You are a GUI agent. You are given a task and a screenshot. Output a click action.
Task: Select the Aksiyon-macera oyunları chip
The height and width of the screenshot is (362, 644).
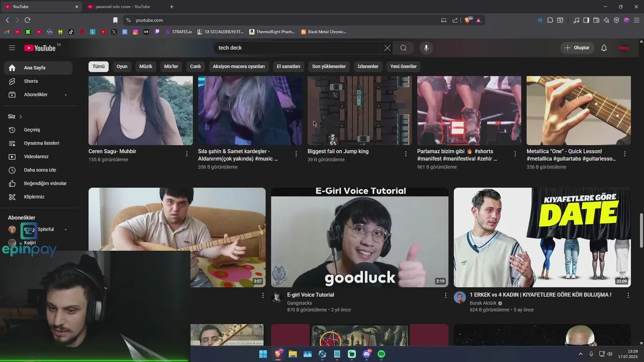(238, 66)
